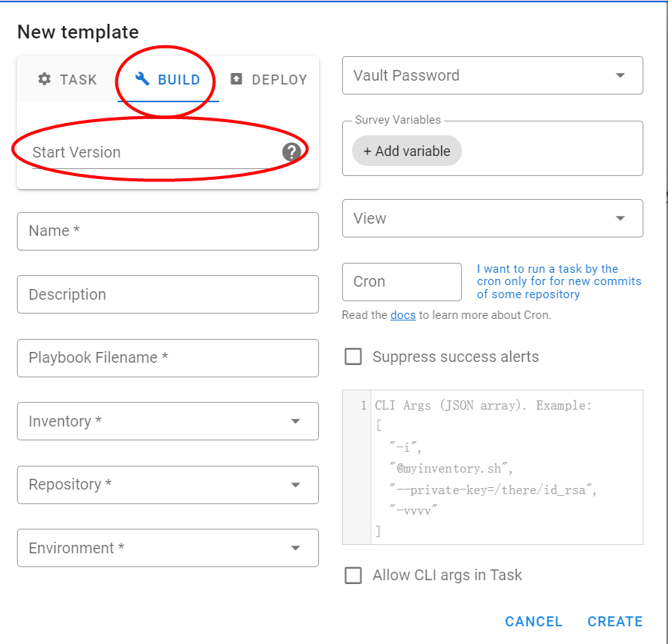The height and width of the screenshot is (644, 668).
Task: Click the gear icon on Task tab
Action: pos(45,79)
